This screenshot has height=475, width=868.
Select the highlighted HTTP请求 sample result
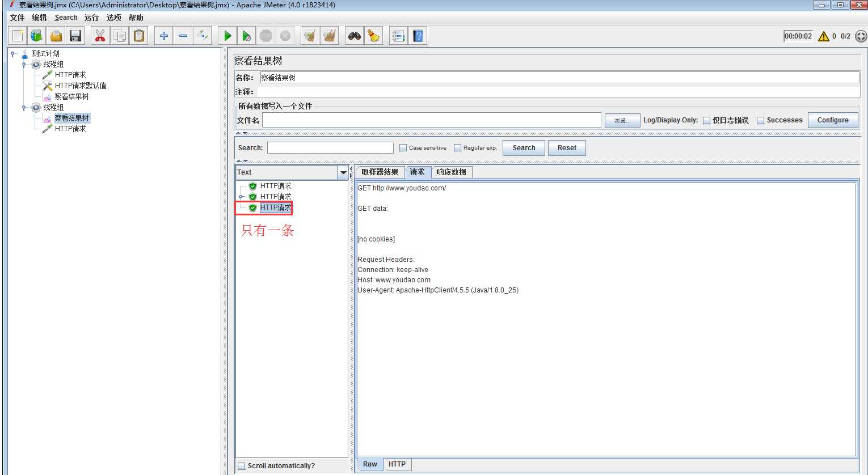[276, 208]
